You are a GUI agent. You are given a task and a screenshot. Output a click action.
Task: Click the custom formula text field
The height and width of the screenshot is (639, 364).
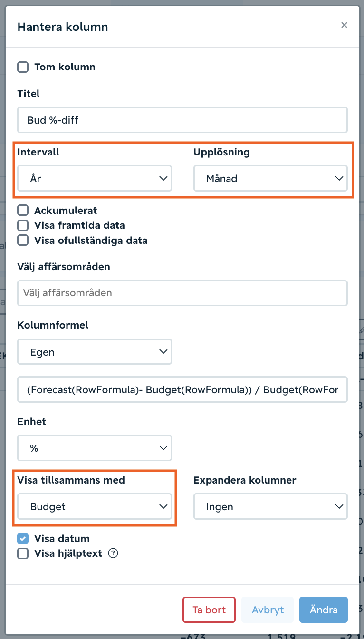pyautogui.click(x=182, y=390)
